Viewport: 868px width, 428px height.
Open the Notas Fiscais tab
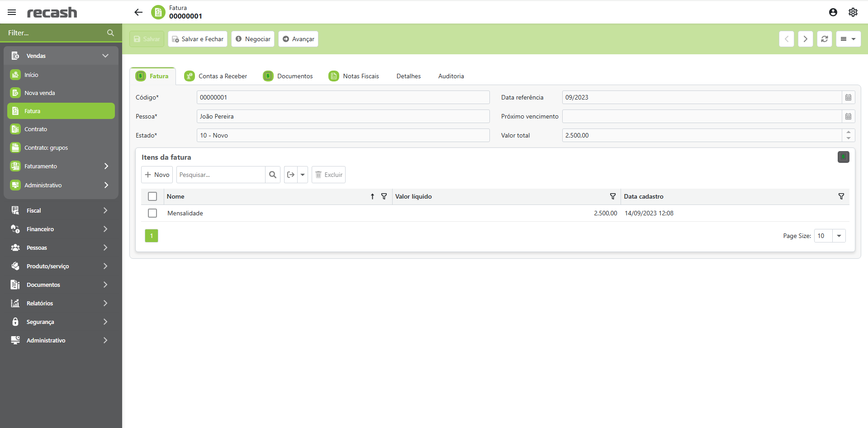coord(354,76)
